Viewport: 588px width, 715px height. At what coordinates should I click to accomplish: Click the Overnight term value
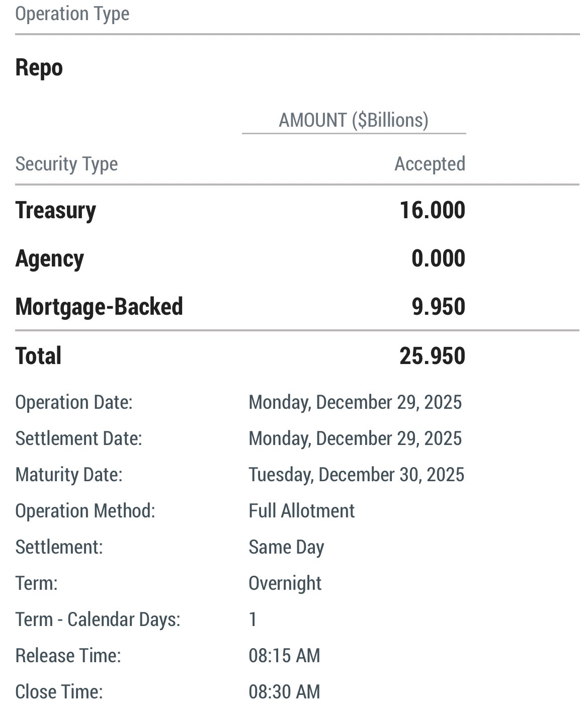pos(285,583)
